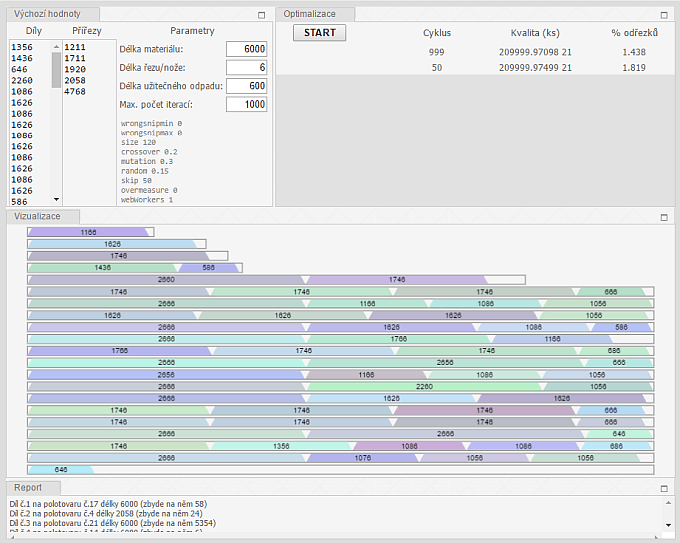Select cycle 50 result row
The width and height of the screenshot is (680, 543).
pyautogui.click(x=475, y=68)
